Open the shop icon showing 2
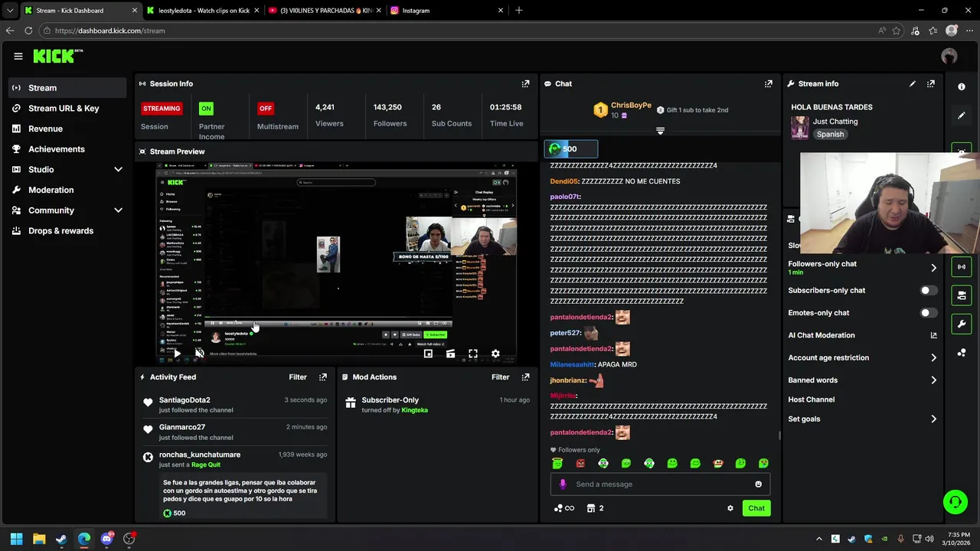The image size is (980, 551). tap(595, 508)
